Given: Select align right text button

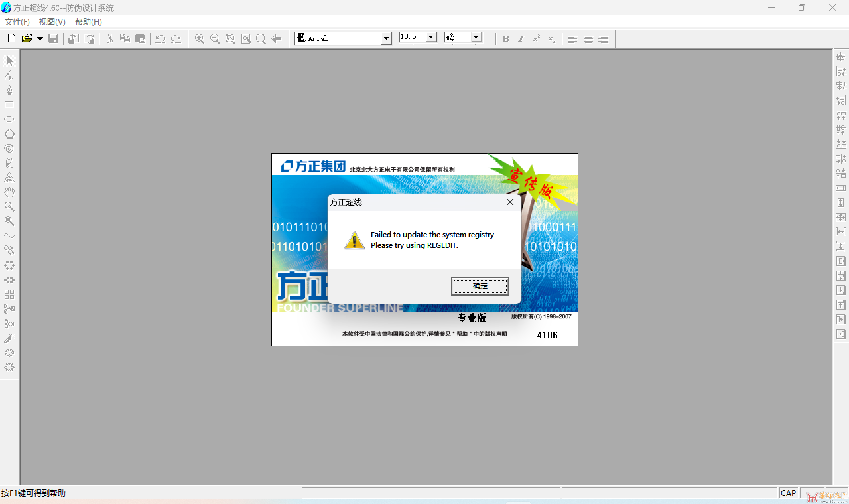Looking at the screenshot, I should pyautogui.click(x=604, y=39).
